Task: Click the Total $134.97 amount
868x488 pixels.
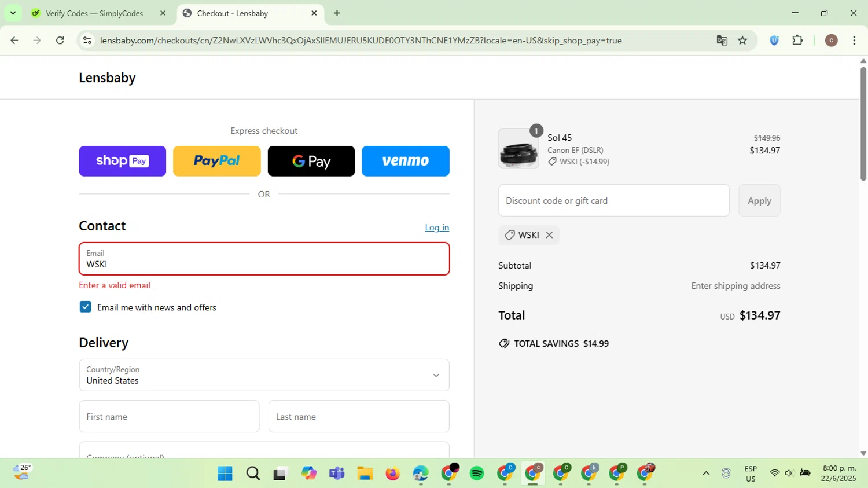Action: [760, 315]
